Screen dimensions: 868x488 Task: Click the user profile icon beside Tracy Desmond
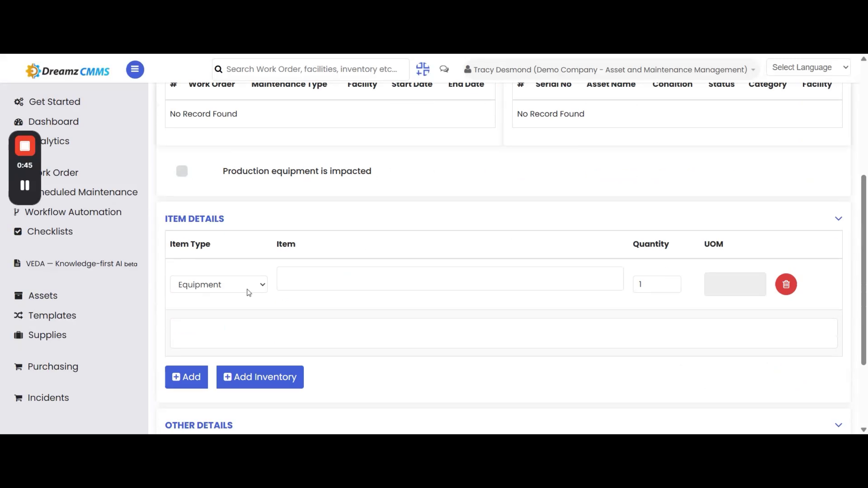tap(468, 69)
